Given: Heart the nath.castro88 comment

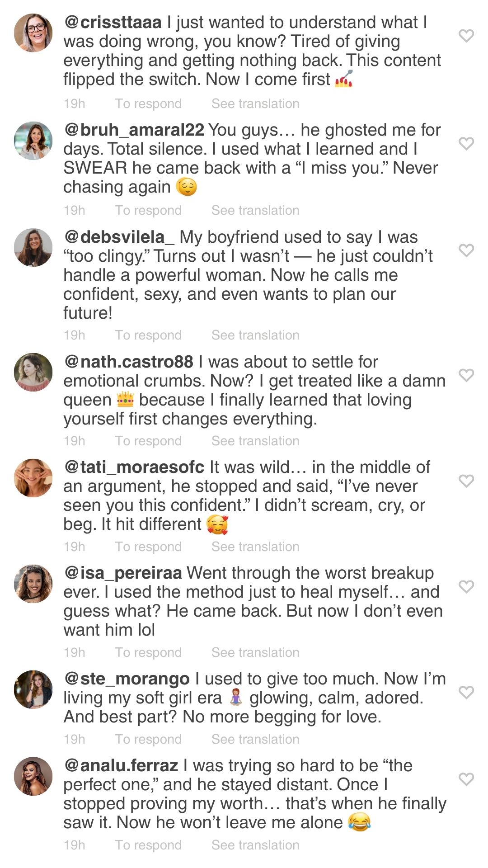Looking at the screenshot, I should [466, 375].
